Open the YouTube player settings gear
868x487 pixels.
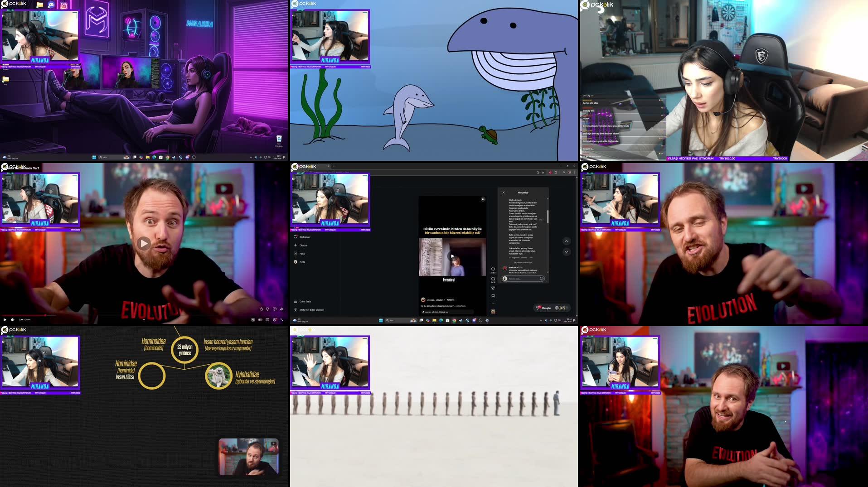(x=274, y=319)
